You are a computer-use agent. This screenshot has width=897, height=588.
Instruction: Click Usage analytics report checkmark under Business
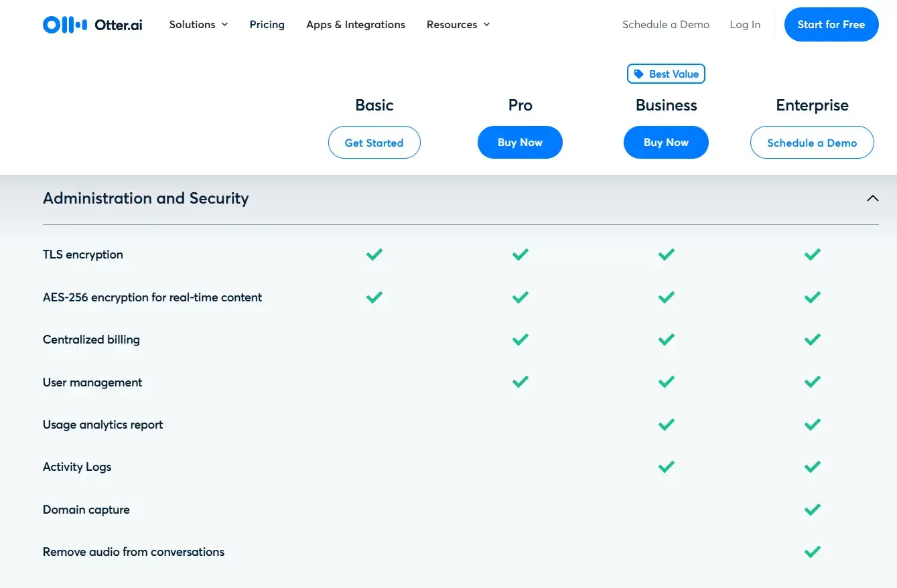[x=666, y=425]
